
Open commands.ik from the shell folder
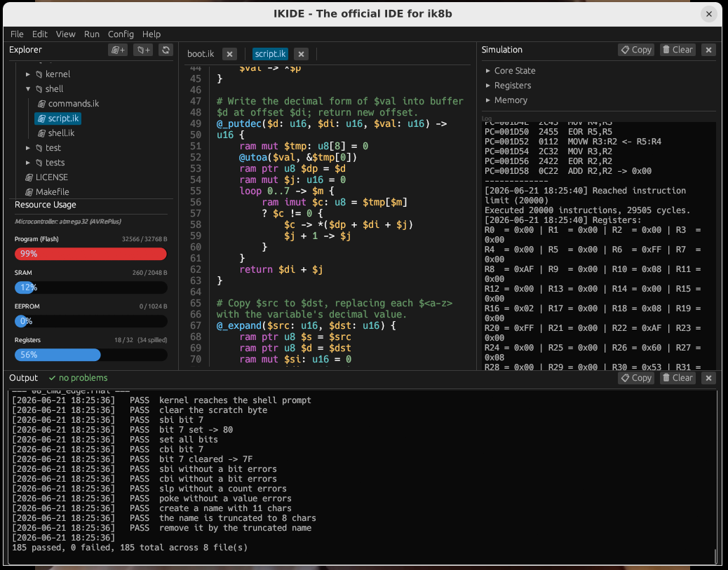[74, 104]
